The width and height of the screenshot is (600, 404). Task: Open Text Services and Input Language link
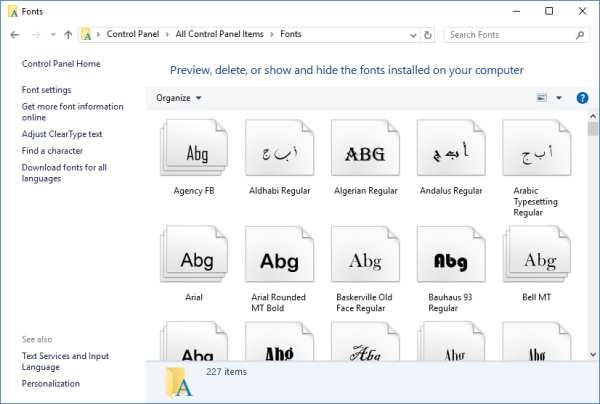click(x=65, y=362)
